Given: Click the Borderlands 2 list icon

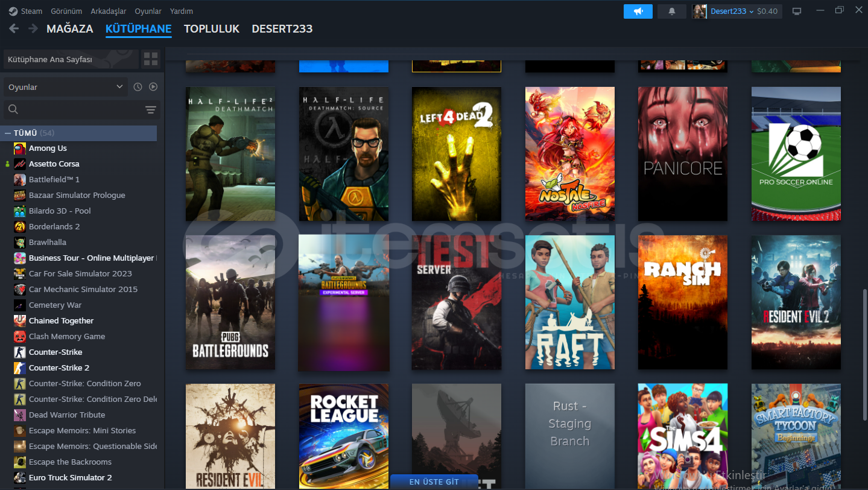Looking at the screenshot, I should 20,226.
